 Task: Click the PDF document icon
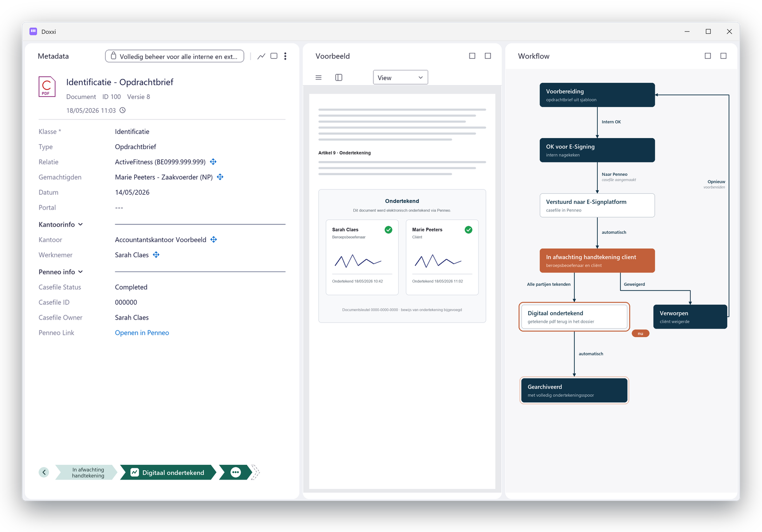pyautogui.click(x=47, y=87)
